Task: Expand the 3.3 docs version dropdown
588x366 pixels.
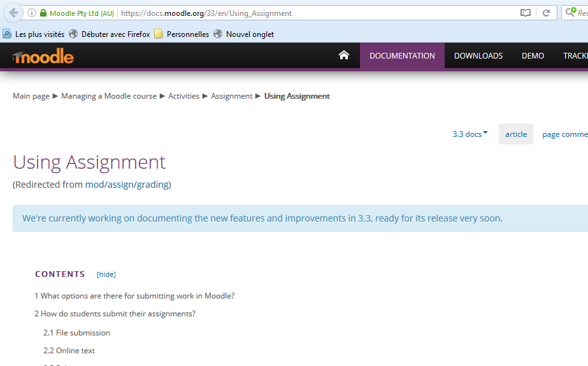Action: (470, 134)
